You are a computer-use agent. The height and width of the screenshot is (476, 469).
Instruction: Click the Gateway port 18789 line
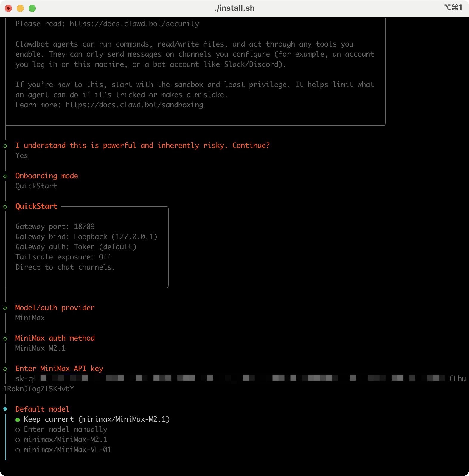pyautogui.click(x=55, y=227)
